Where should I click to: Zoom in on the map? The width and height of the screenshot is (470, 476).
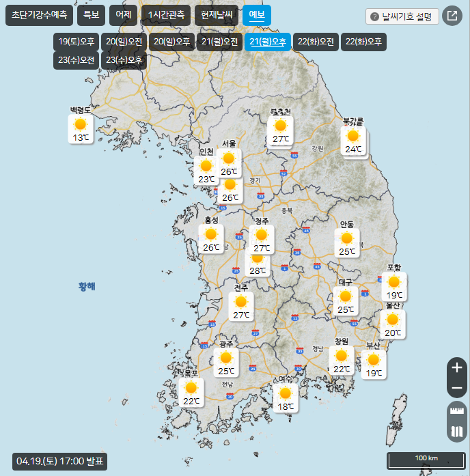(x=457, y=367)
